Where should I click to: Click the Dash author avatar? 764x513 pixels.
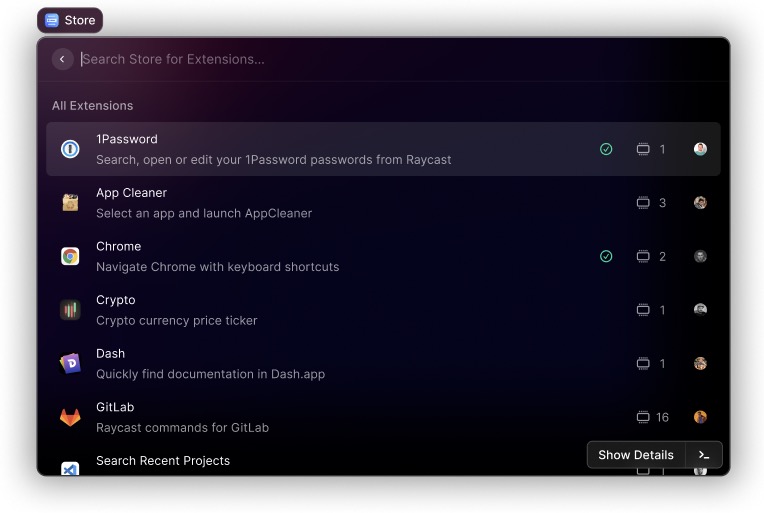[700, 364]
